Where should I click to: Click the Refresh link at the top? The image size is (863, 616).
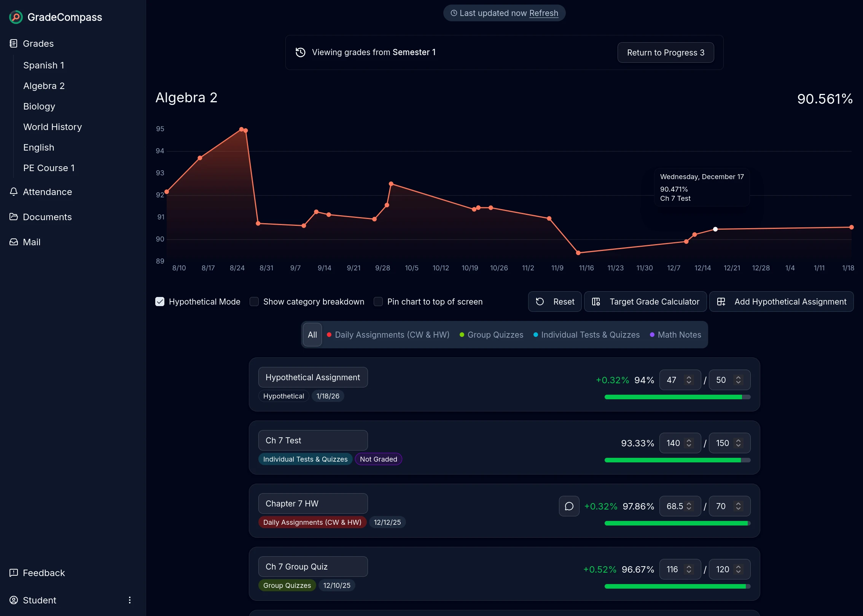pos(543,13)
